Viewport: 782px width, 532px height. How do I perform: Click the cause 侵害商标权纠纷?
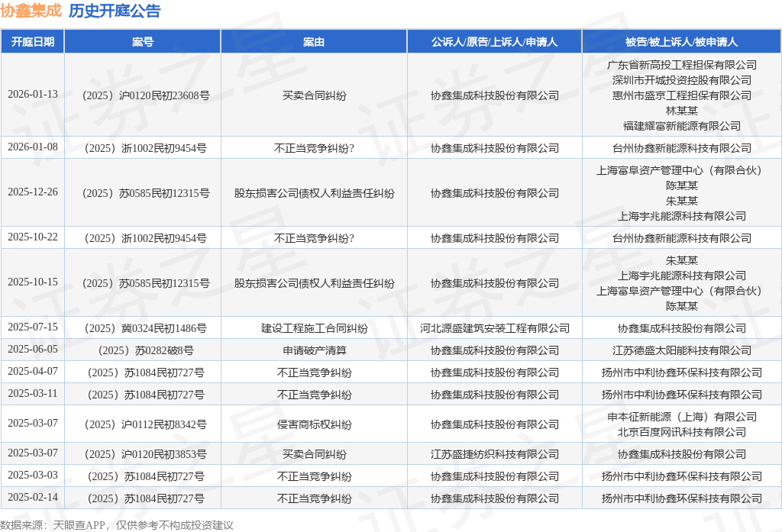pyautogui.click(x=314, y=425)
